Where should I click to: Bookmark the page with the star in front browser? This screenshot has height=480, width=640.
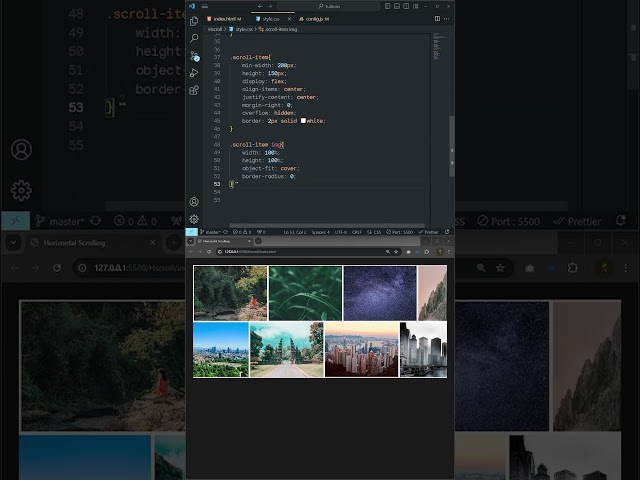[x=396, y=252]
